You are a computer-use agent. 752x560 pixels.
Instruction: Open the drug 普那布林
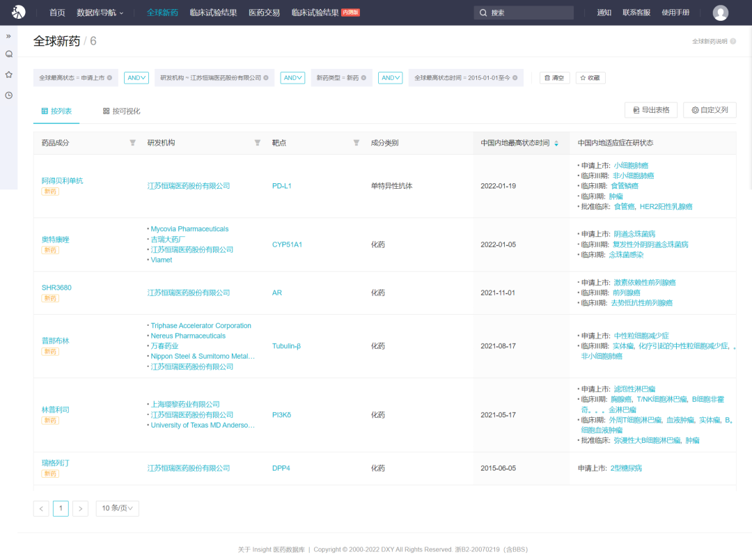[x=55, y=341]
